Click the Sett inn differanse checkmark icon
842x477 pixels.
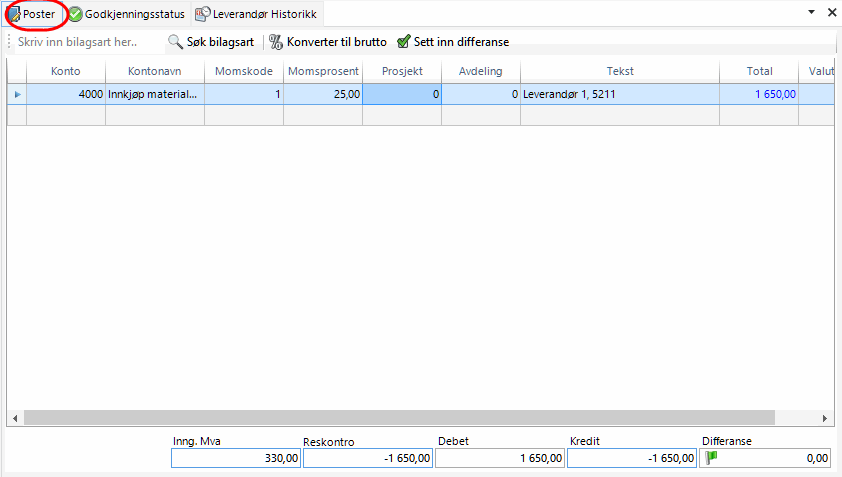coord(403,42)
